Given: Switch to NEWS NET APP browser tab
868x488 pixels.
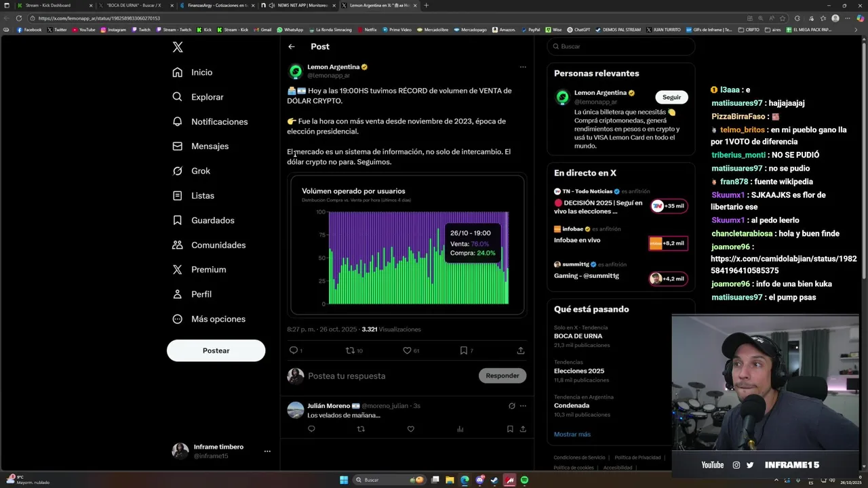Looking at the screenshot, I should point(298,5).
